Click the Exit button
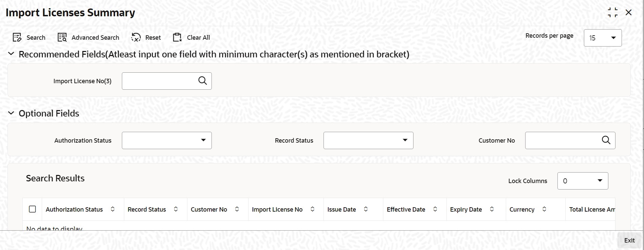The height and width of the screenshot is (250, 644). (x=629, y=240)
